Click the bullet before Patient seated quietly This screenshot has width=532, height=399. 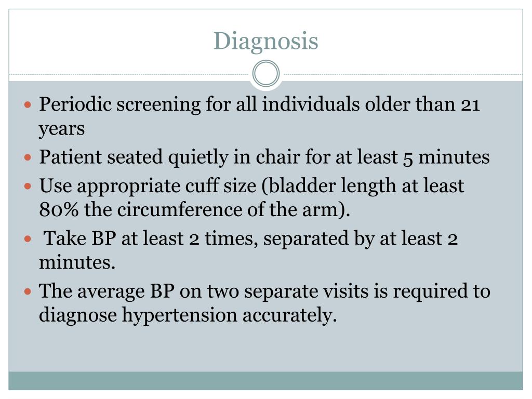[29, 157]
